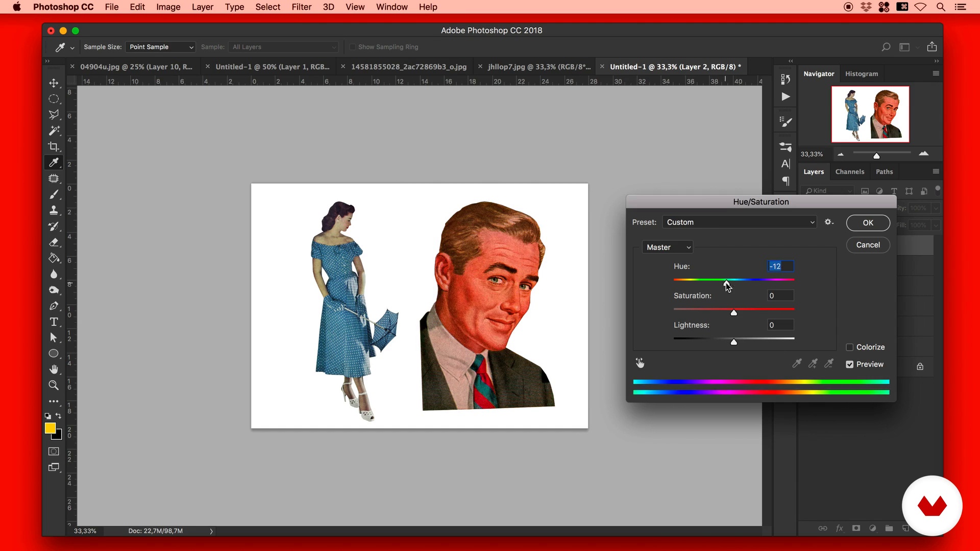Open the Paragraph panel icon
Viewport: 980px width, 551px height.
coord(786,181)
